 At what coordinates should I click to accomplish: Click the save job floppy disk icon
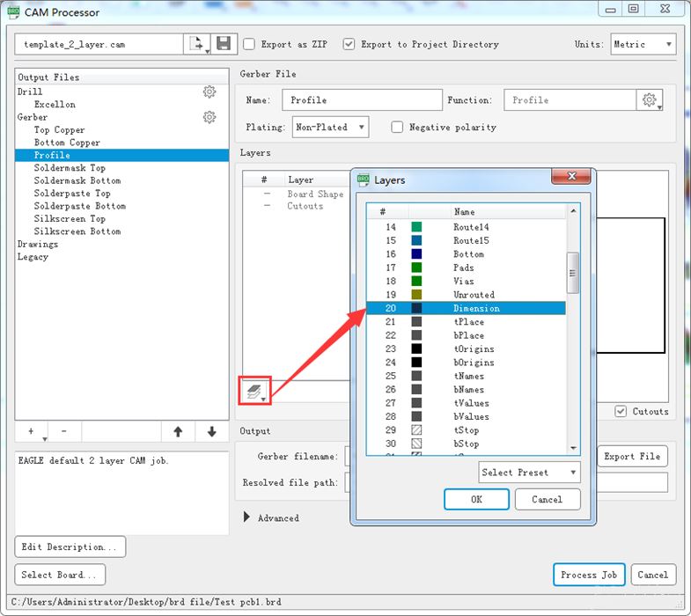pyautogui.click(x=223, y=44)
